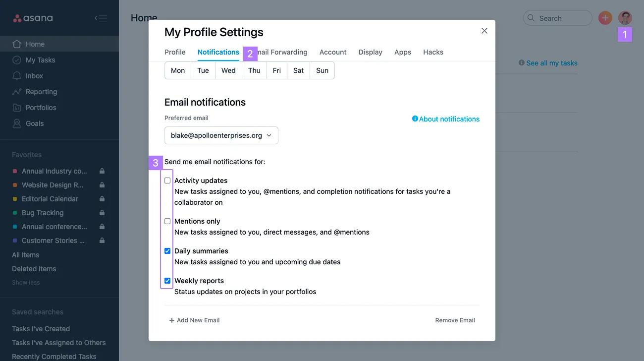
Task: Disable the Weekly reports checkbox
Action: [x=167, y=281]
